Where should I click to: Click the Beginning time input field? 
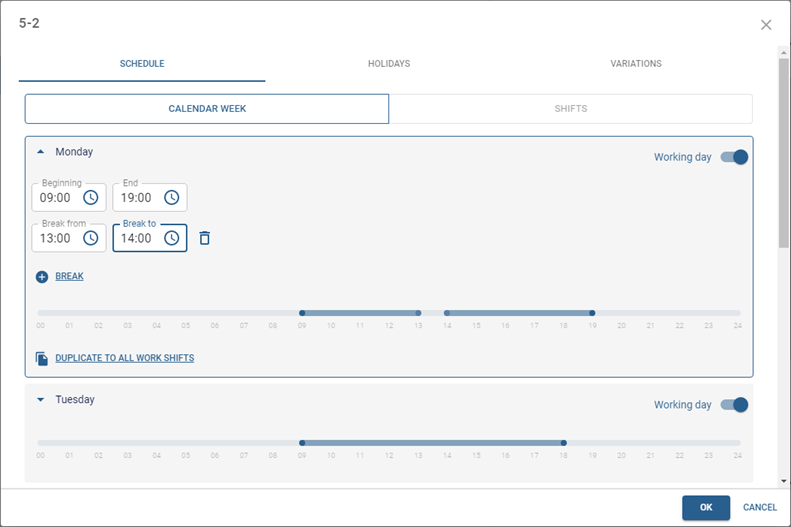pos(56,198)
